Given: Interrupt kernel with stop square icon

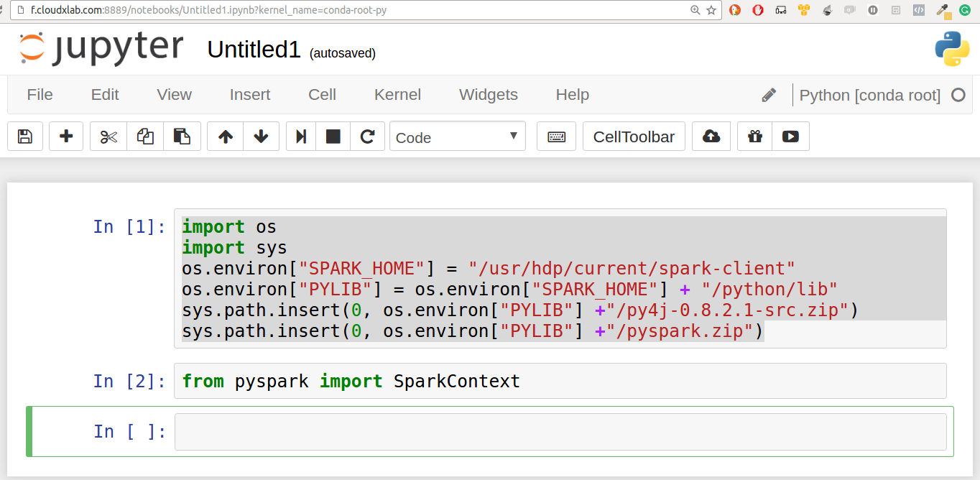Looking at the screenshot, I should [x=333, y=137].
